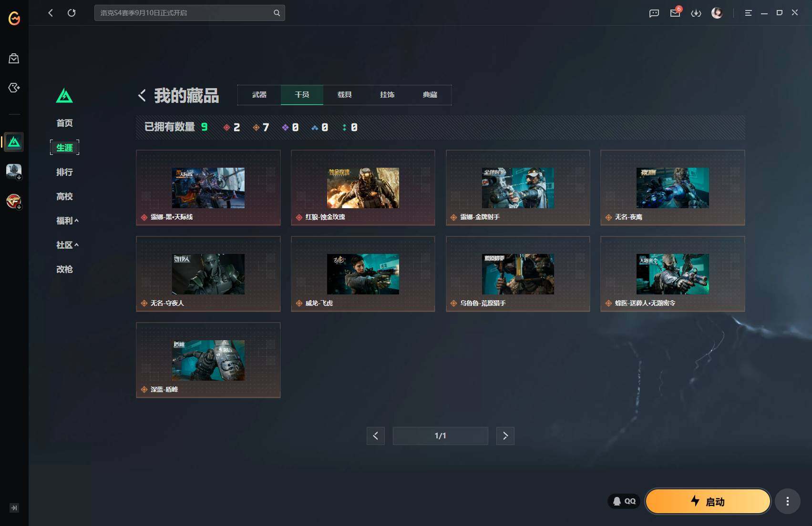
Task: Go back with the top navigation arrow
Action: [51, 13]
